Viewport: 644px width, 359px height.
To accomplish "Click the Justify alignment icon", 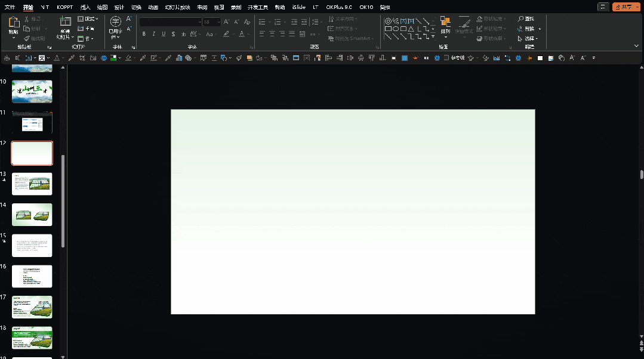I will [292, 34].
